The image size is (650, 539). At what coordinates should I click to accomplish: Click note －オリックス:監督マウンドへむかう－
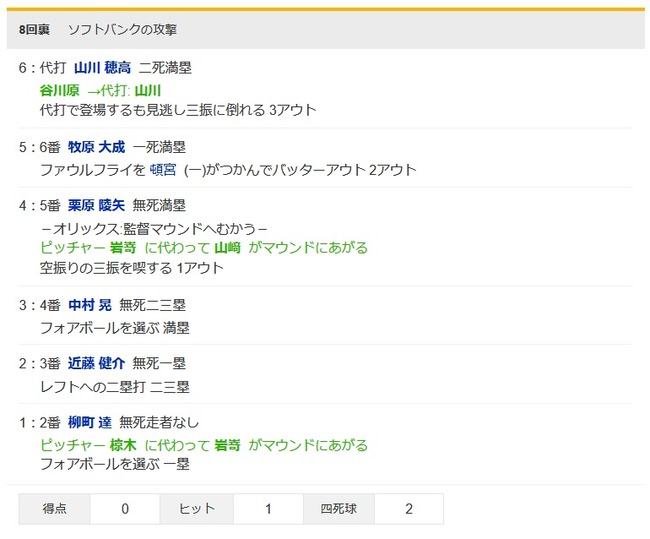coord(154,228)
